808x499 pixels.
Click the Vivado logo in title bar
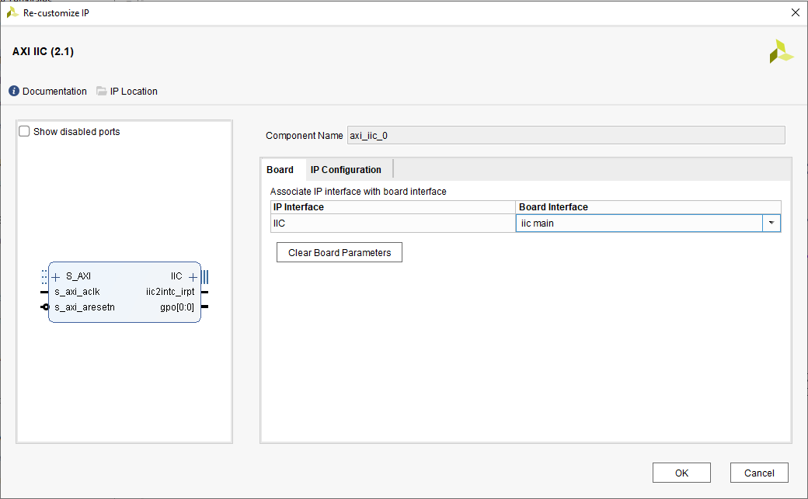pos(12,13)
